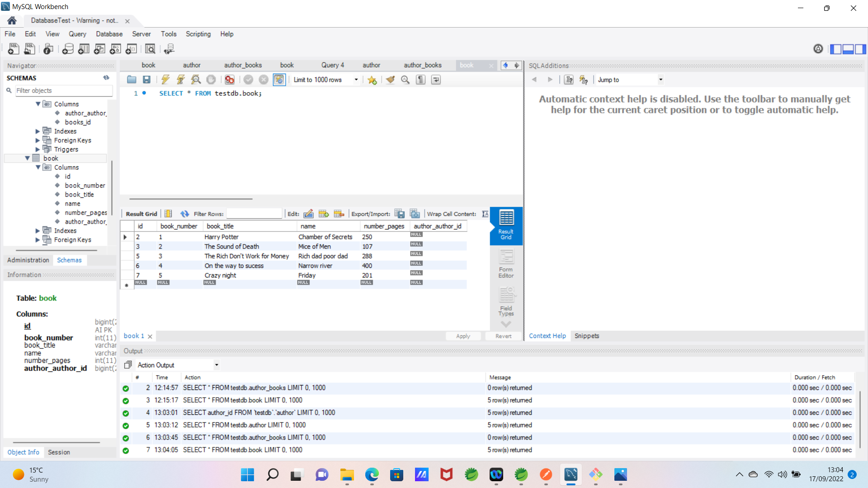Click the Revert button

tap(503, 336)
